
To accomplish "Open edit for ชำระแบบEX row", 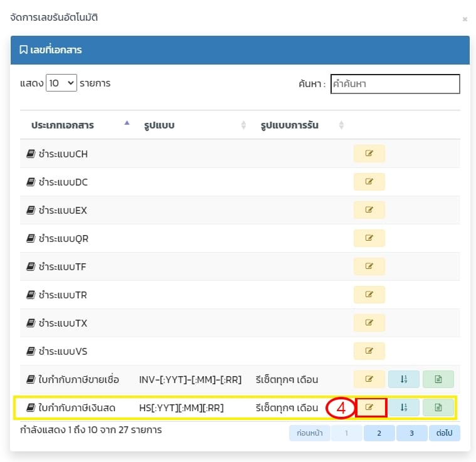I will tap(369, 210).
